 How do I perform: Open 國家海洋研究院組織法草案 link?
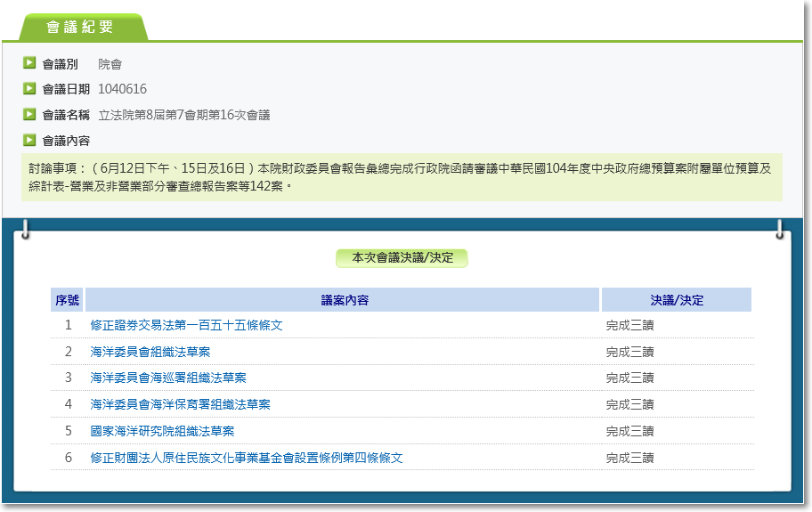[162, 431]
